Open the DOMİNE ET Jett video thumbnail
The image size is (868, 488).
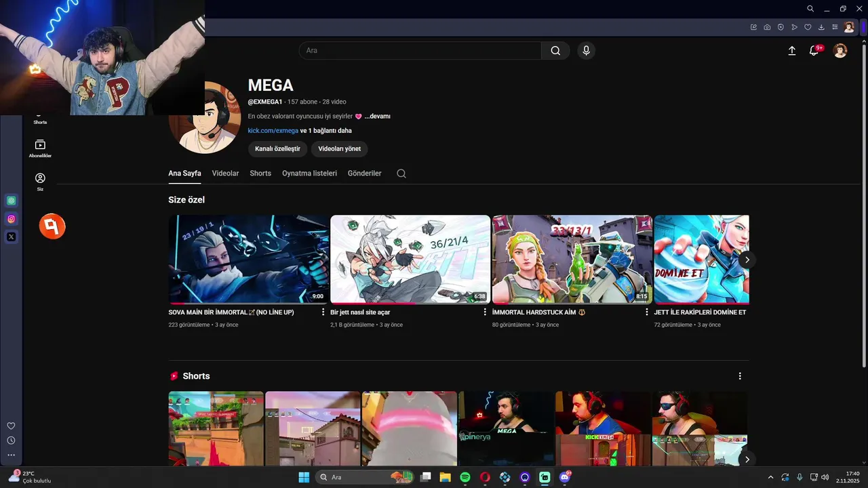click(701, 260)
